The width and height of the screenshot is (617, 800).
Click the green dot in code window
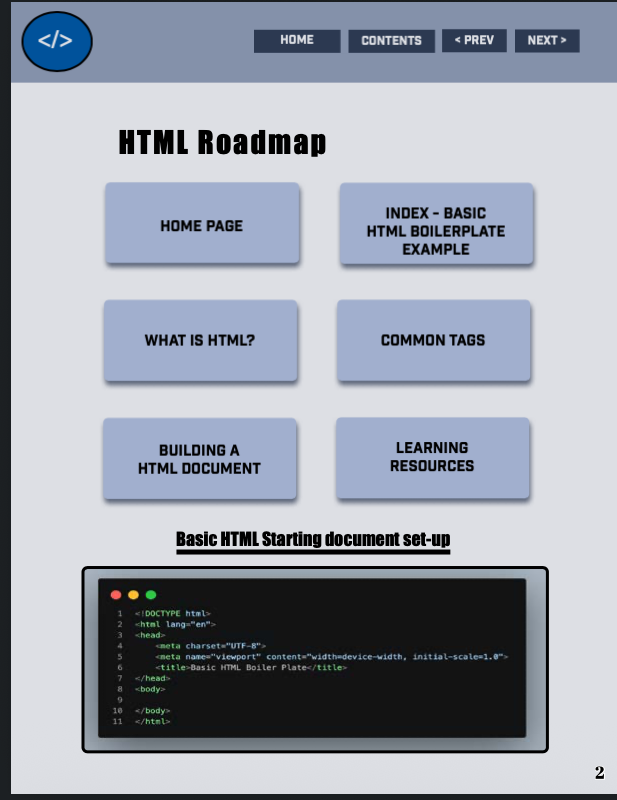(x=151, y=594)
